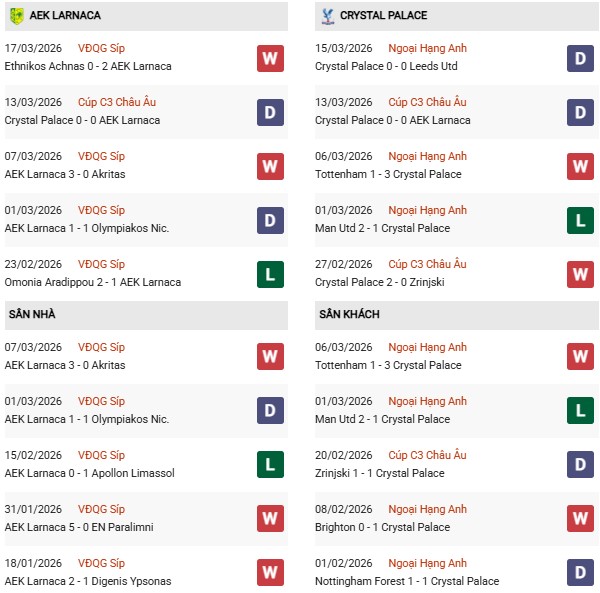Click W badge for Brighton away match
The width and height of the screenshot is (600, 593).
580,519
